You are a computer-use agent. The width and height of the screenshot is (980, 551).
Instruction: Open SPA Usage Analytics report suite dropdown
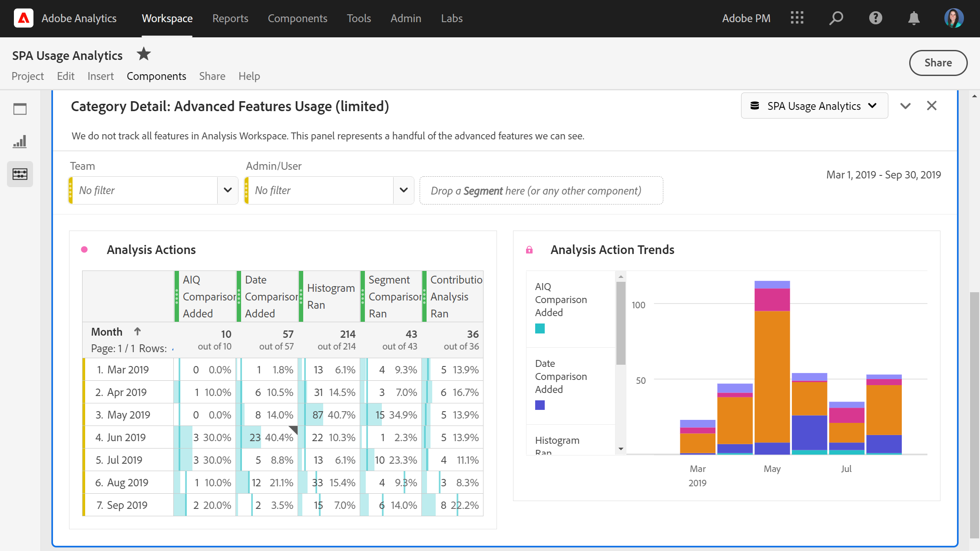pyautogui.click(x=814, y=106)
